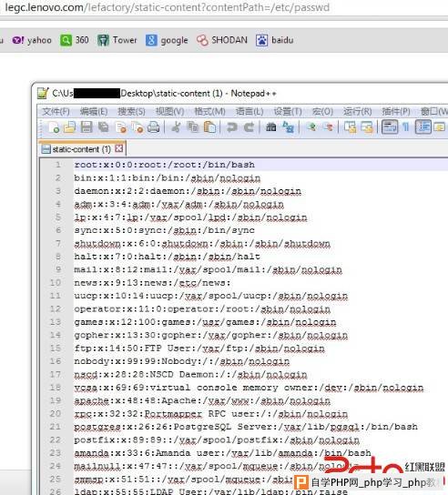Open the 运行(R) Run menu

[358, 111]
